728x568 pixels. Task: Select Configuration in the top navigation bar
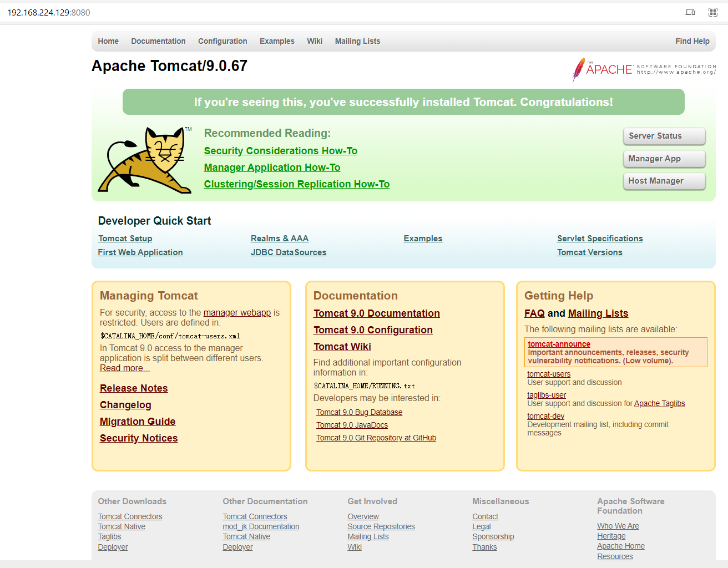(223, 41)
